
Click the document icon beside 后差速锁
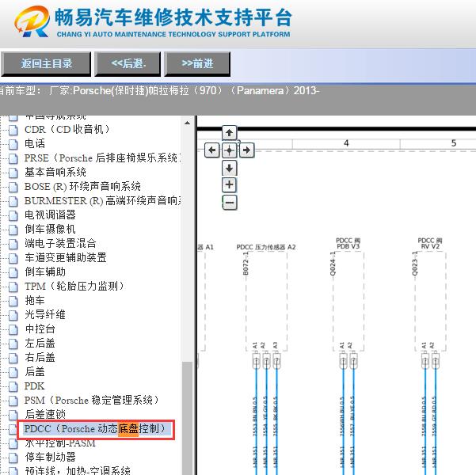(13, 415)
